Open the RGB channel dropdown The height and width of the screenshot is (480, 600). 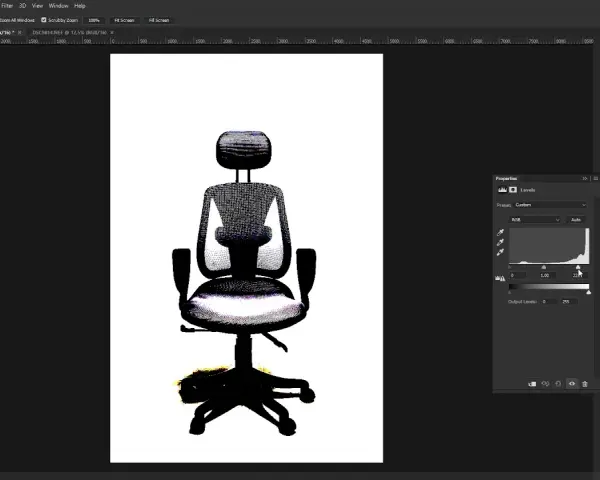point(535,220)
